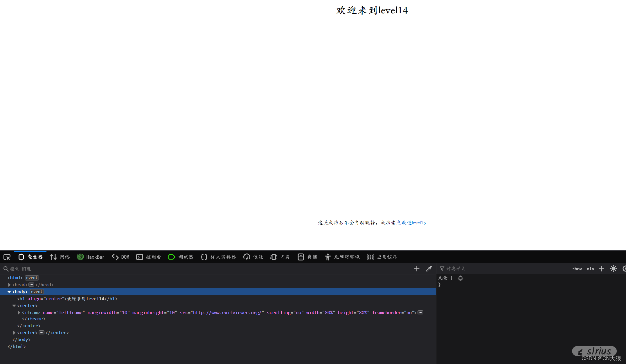Create a new node with the plus icon

416,269
